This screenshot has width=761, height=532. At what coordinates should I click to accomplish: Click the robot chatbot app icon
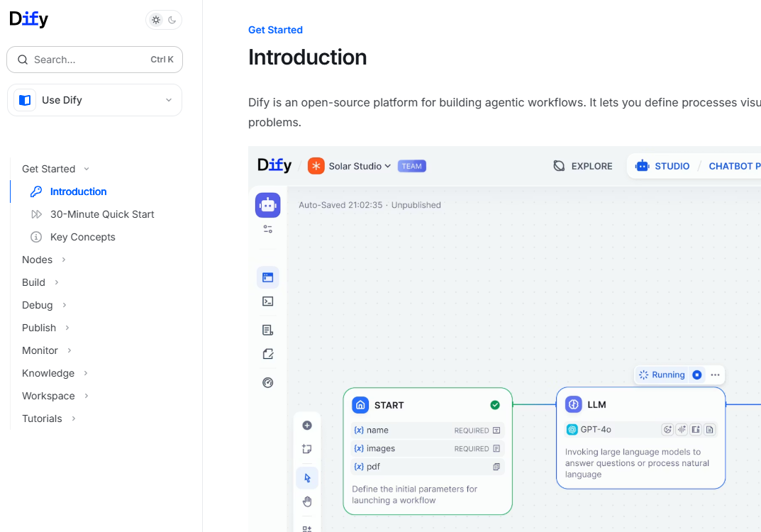pos(268,205)
